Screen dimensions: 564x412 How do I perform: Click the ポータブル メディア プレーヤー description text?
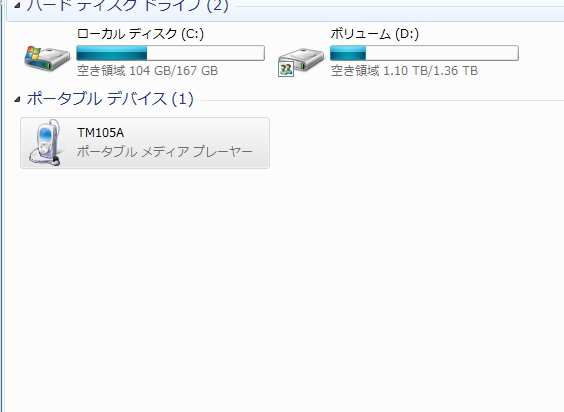pos(165,151)
